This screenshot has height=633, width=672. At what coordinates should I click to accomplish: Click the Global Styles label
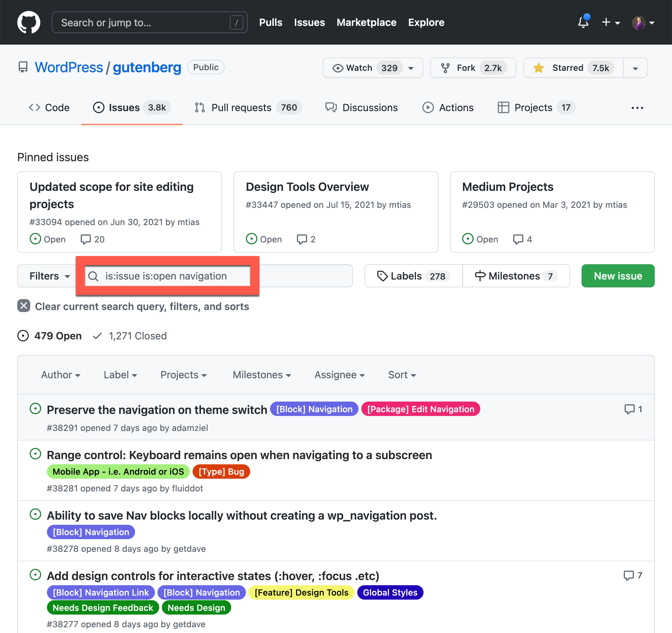click(x=390, y=592)
